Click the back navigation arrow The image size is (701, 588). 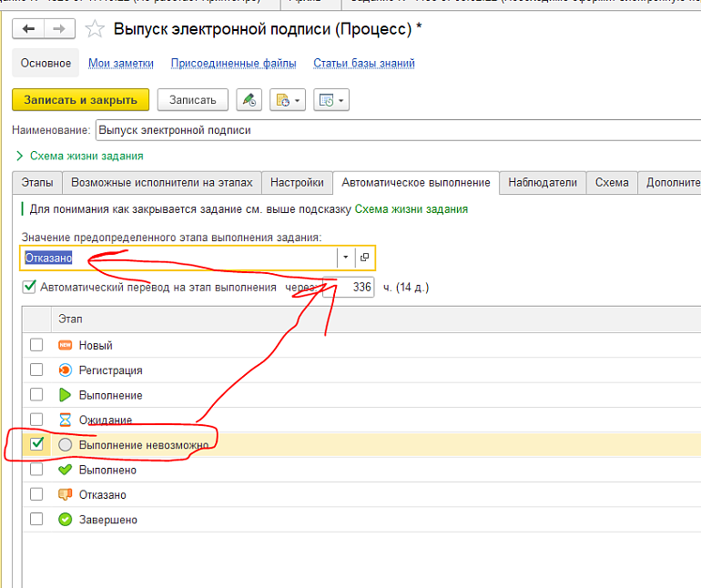point(29,29)
